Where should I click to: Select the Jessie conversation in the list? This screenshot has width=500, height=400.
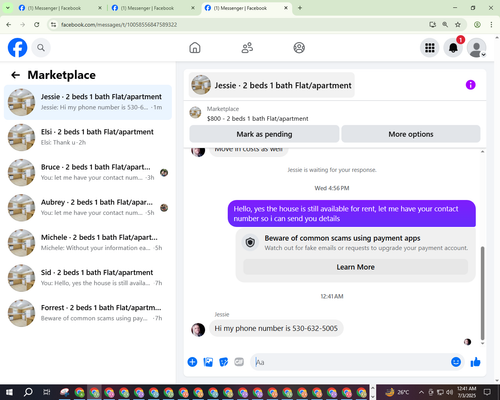[x=88, y=102]
